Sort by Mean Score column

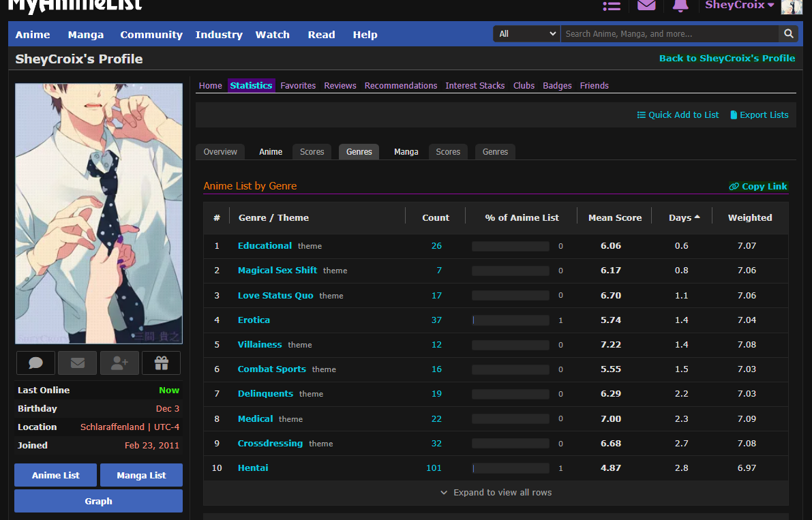point(615,218)
